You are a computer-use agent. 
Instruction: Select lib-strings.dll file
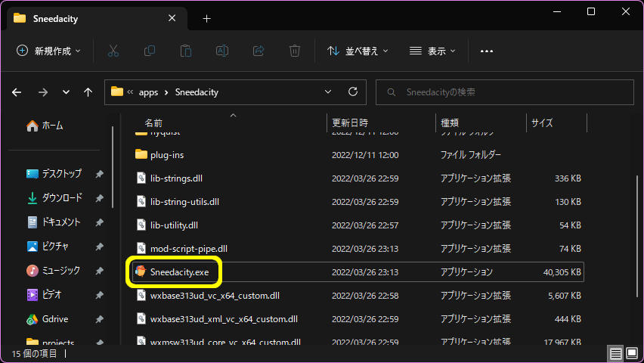(x=358, y=178)
